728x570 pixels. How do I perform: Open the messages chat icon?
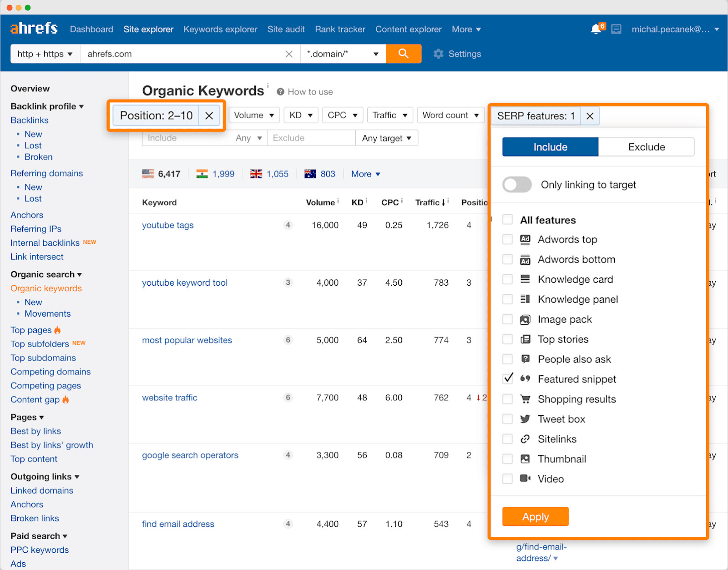pyautogui.click(x=616, y=30)
